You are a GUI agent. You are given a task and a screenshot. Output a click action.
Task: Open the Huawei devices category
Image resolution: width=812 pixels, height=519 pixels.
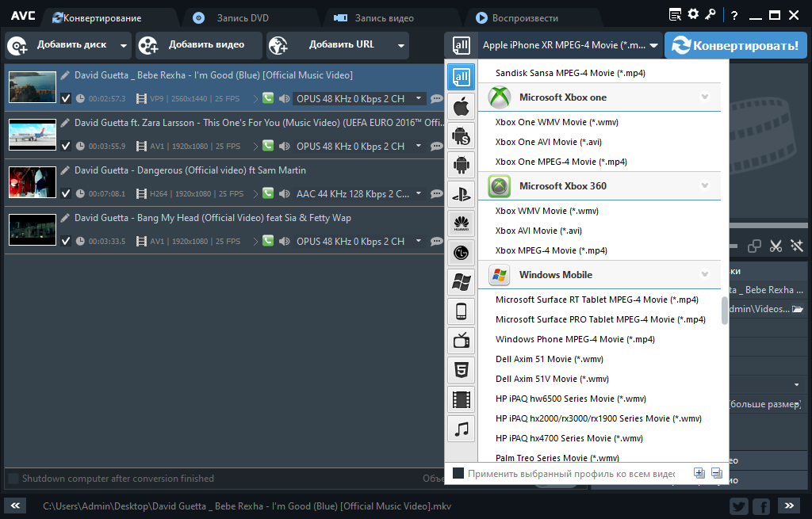[461, 223]
